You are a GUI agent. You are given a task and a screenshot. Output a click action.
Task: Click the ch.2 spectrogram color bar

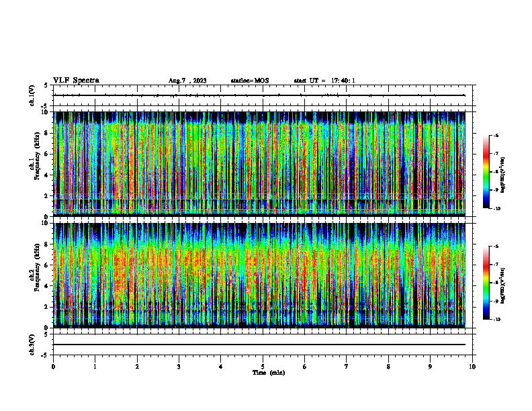[x=486, y=283]
